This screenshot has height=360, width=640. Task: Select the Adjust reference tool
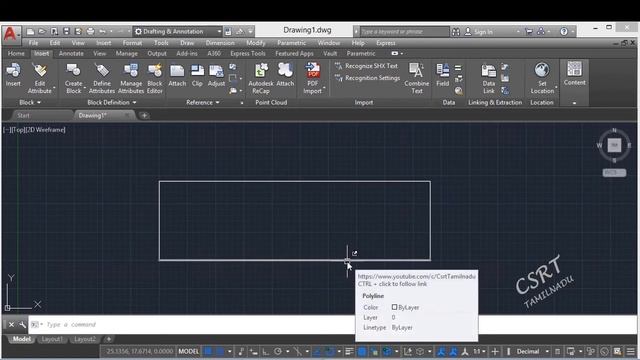click(x=216, y=75)
